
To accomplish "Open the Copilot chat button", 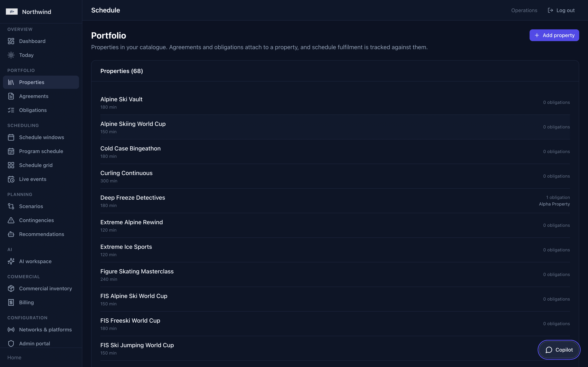I will [x=559, y=350].
